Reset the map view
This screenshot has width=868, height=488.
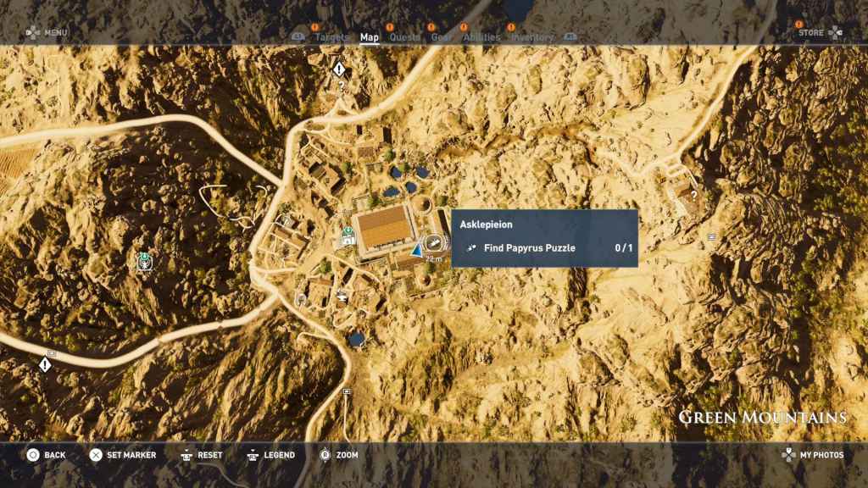201,455
